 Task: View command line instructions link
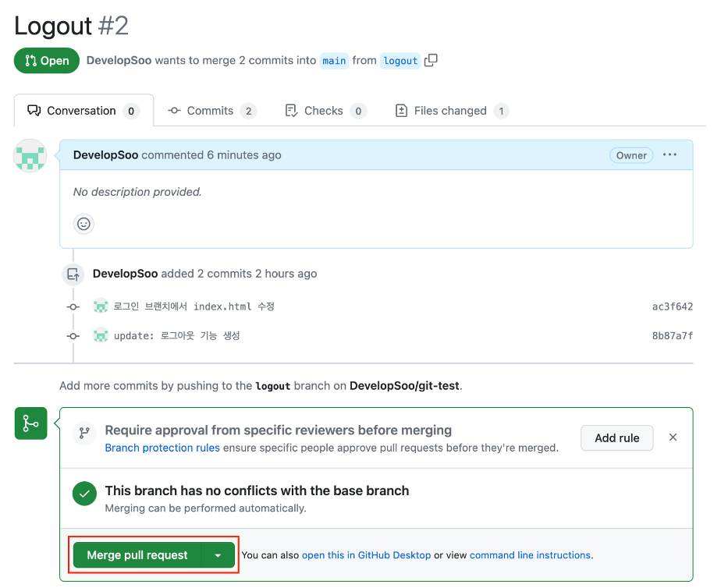coord(530,555)
